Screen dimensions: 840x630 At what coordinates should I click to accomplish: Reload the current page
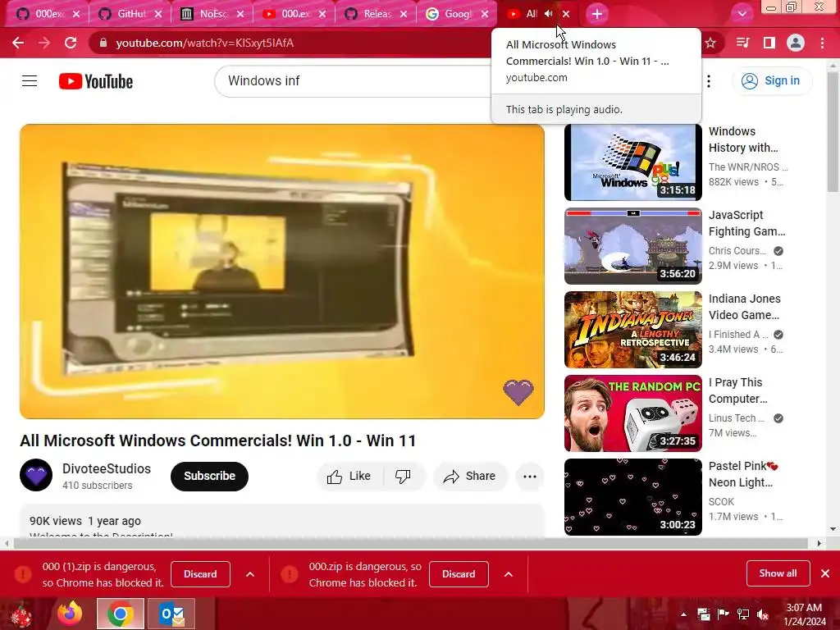71,43
